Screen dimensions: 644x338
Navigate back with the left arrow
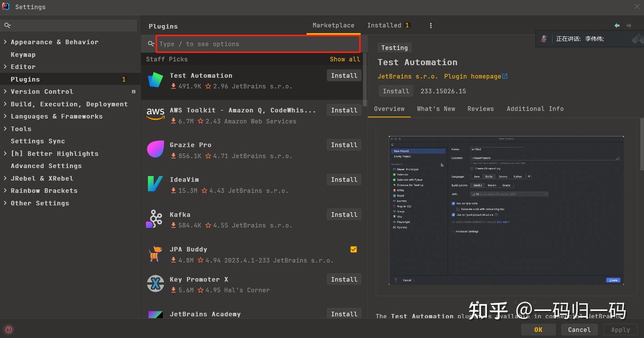tap(617, 25)
